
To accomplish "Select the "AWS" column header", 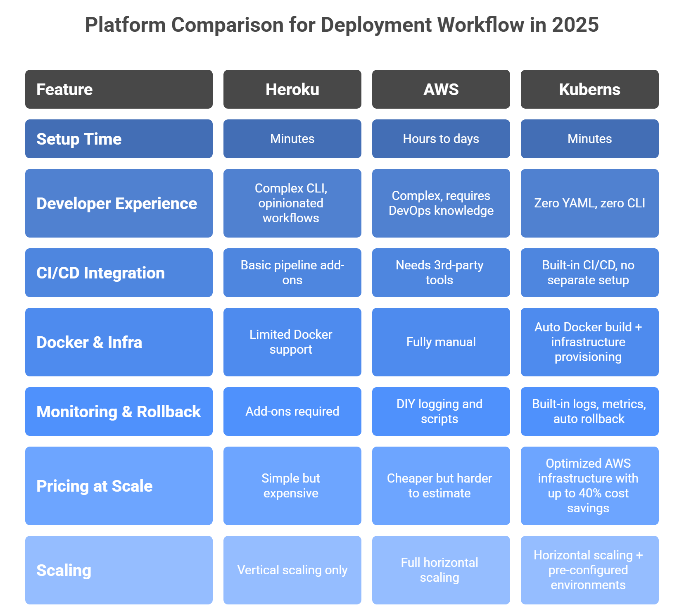I will (441, 89).
